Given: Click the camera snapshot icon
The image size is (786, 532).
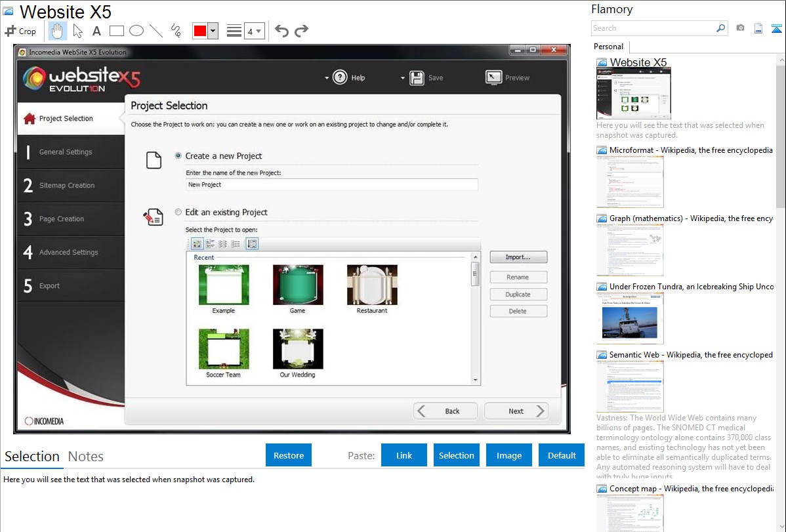Looking at the screenshot, I should click(x=740, y=28).
